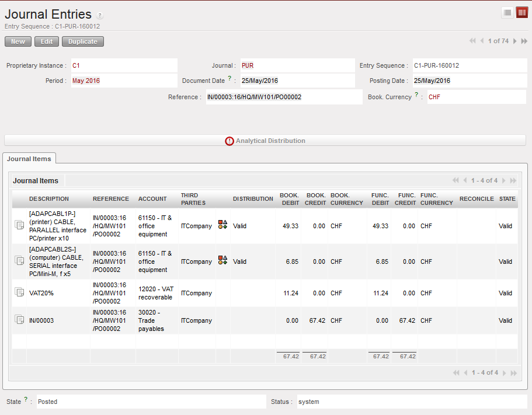Go to next record arrow near 1 of 74
This screenshot has height=415, width=532.
coord(514,41)
